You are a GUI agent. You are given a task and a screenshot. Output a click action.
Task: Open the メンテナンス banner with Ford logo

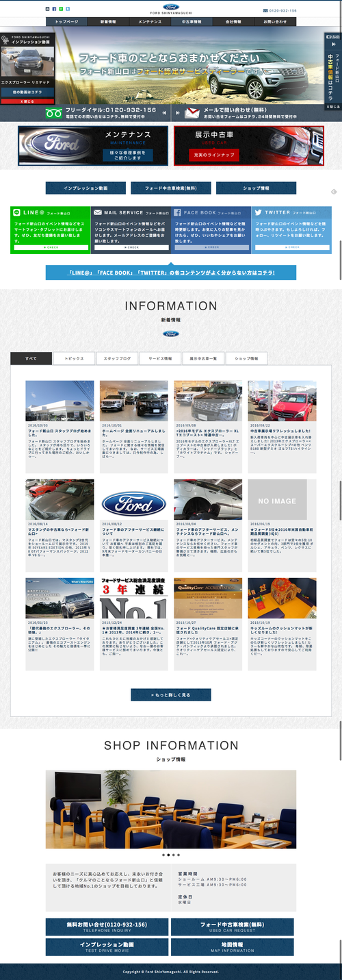click(x=93, y=147)
